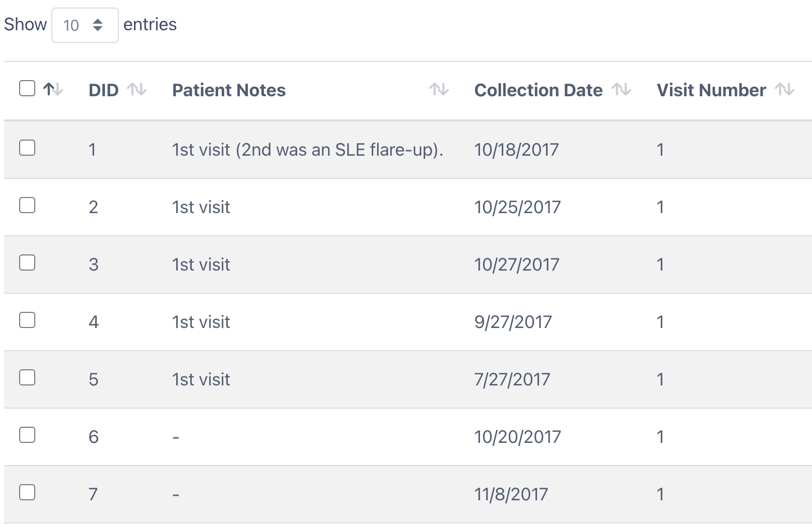Enable the checkbox for DID 2 row
The width and height of the screenshot is (812, 526).
coord(27,205)
